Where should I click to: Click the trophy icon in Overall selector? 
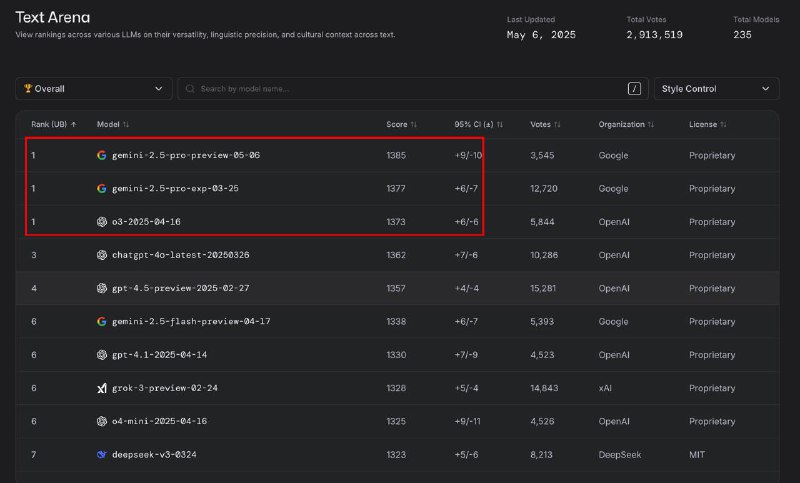[28, 88]
